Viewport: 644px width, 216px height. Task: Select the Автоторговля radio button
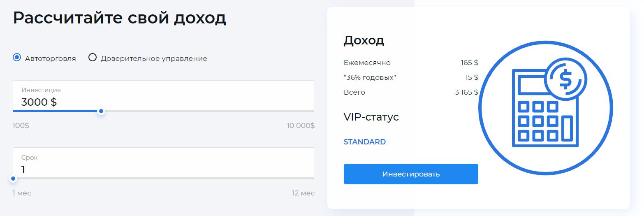17,58
